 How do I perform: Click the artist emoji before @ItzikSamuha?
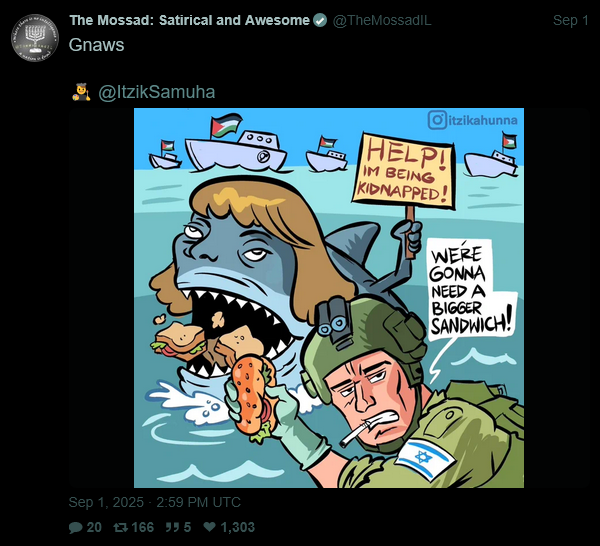[81, 92]
